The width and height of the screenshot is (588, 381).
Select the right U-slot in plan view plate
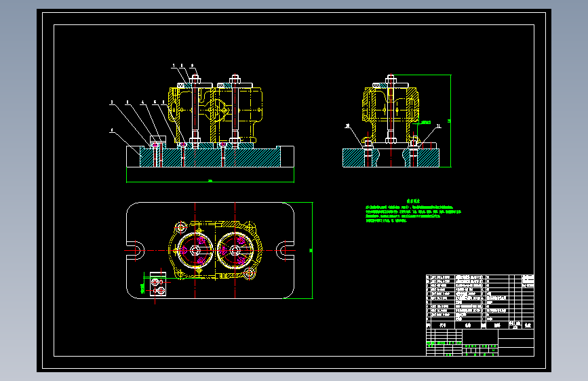pyautogui.click(x=285, y=251)
